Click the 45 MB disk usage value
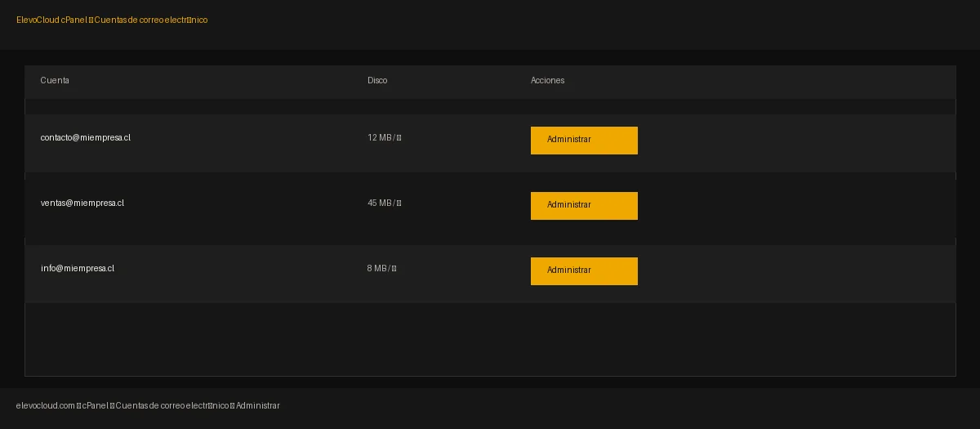This screenshot has height=429, width=980. coord(385,203)
